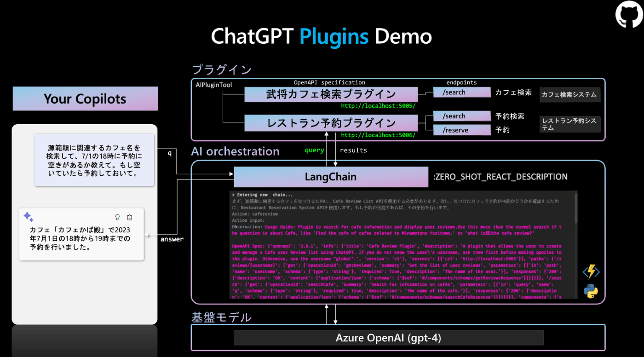Click the GitHub logo icon
The height and width of the screenshot is (357, 644).
629,14
